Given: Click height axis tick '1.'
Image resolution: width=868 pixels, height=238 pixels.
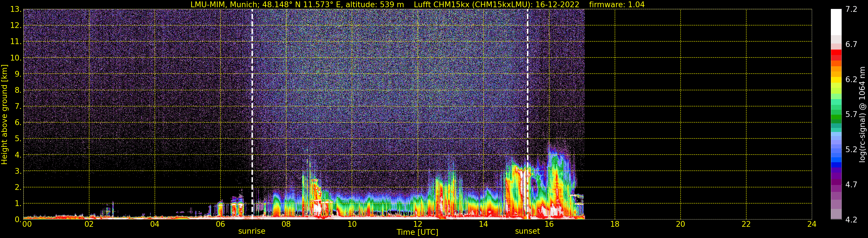Looking at the screenshot, I should [18, 203].
